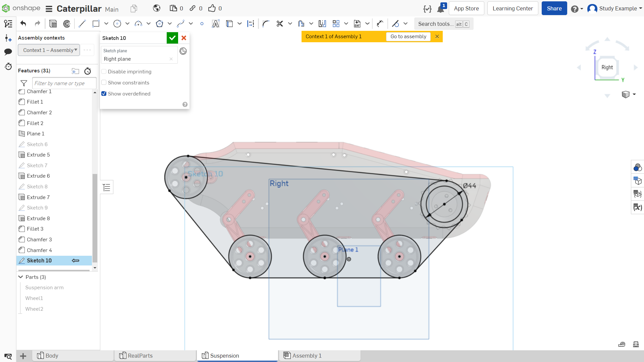Open the Comments speech bubble icon
This screenshot has width=644, height=362.
8,52
